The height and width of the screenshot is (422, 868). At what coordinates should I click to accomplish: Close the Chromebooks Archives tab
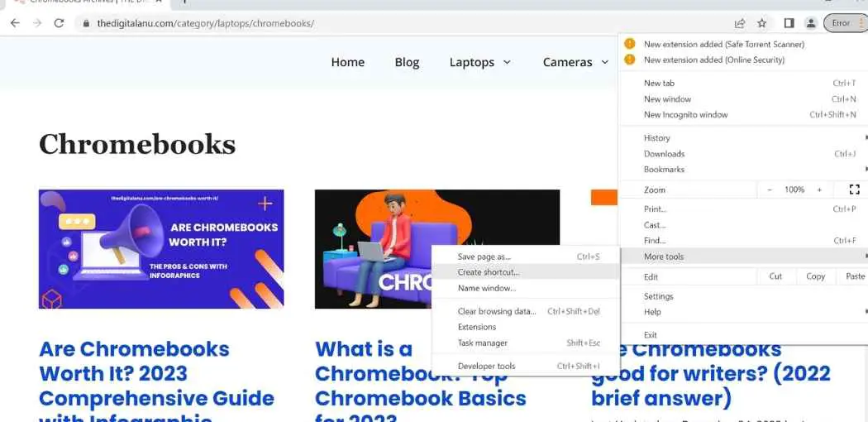(x=159, y=2)
